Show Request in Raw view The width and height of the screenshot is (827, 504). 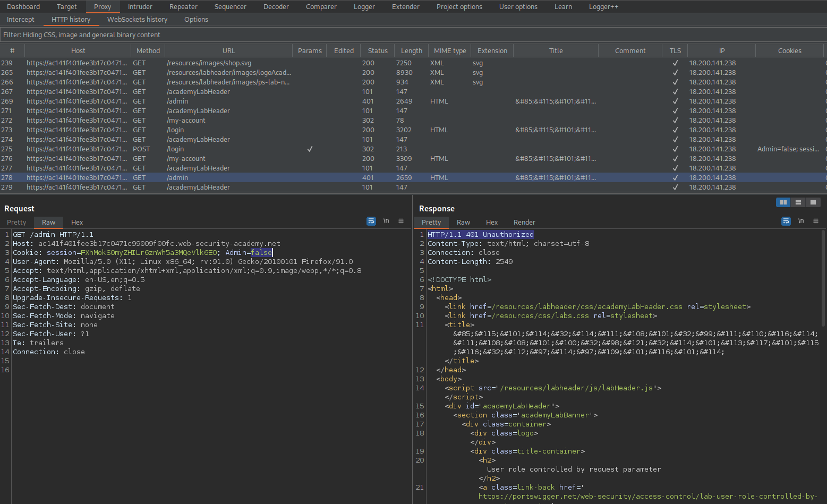pyautogui.click(x=48, y=222)
